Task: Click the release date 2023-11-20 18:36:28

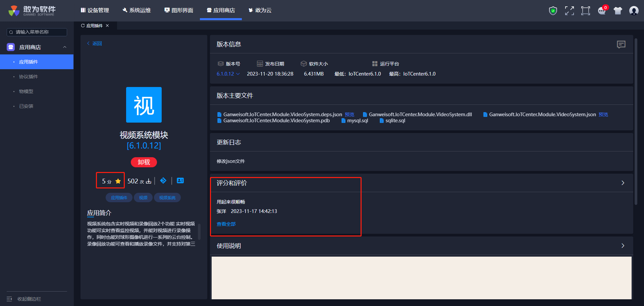Action: coord(270,74)
